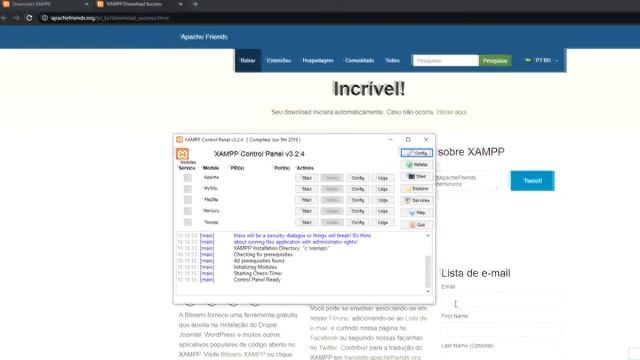Open Config in XAMPP right sidebar
Viewport: 640px width, 360px height.
(x=416, y=153)
